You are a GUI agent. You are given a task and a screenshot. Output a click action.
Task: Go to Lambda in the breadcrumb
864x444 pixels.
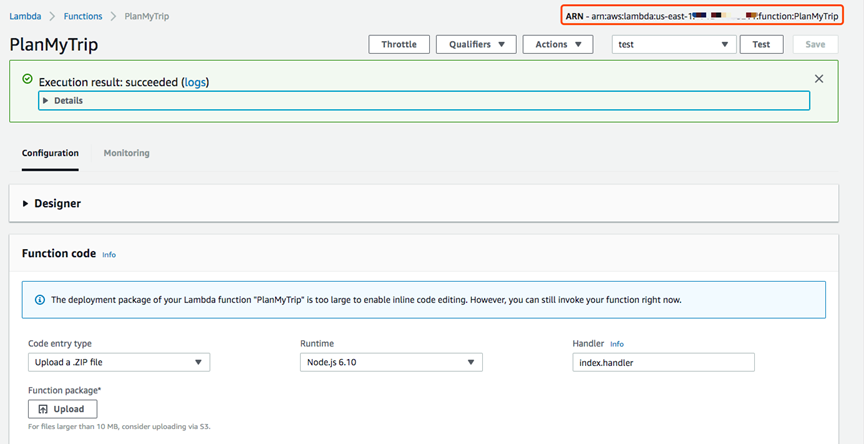click(25, 17)
